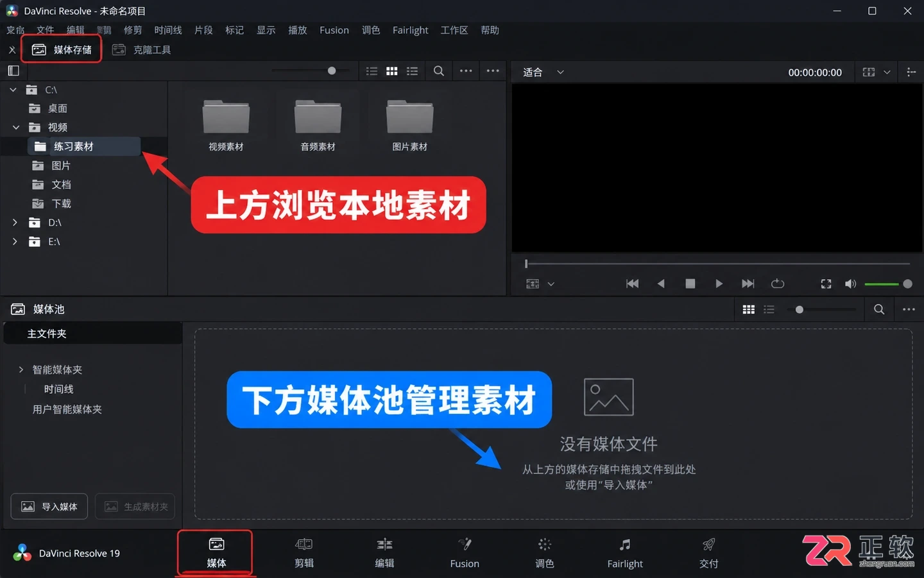Select the 时间线 smart bin

[x=58, y=389]
